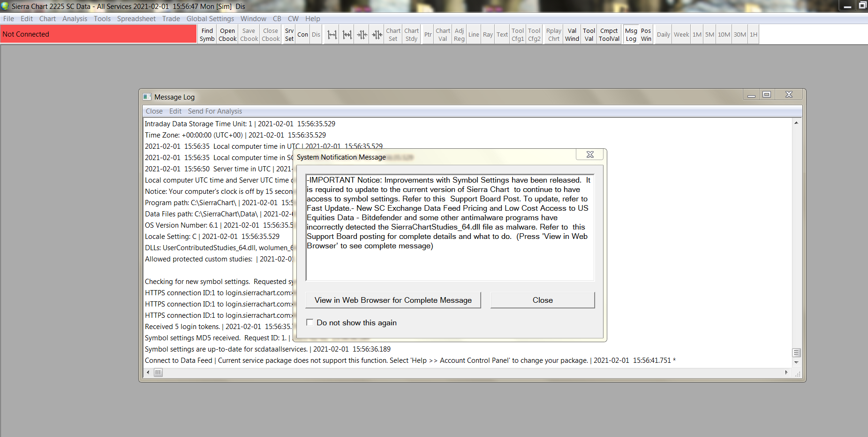The image size is (868, 437).
Task: Select the Line drawing tool
Action: pyautogui.click(x=474, y=35)
